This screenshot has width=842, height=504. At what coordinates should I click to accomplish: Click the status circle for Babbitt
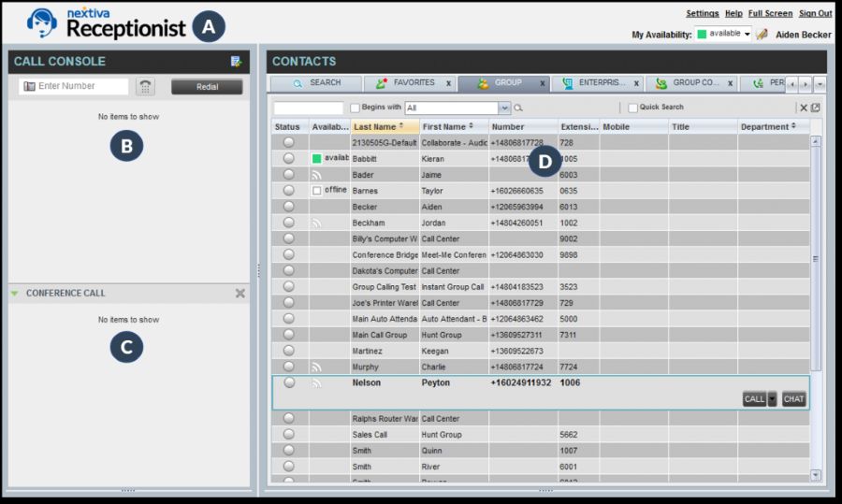(289, 158)
